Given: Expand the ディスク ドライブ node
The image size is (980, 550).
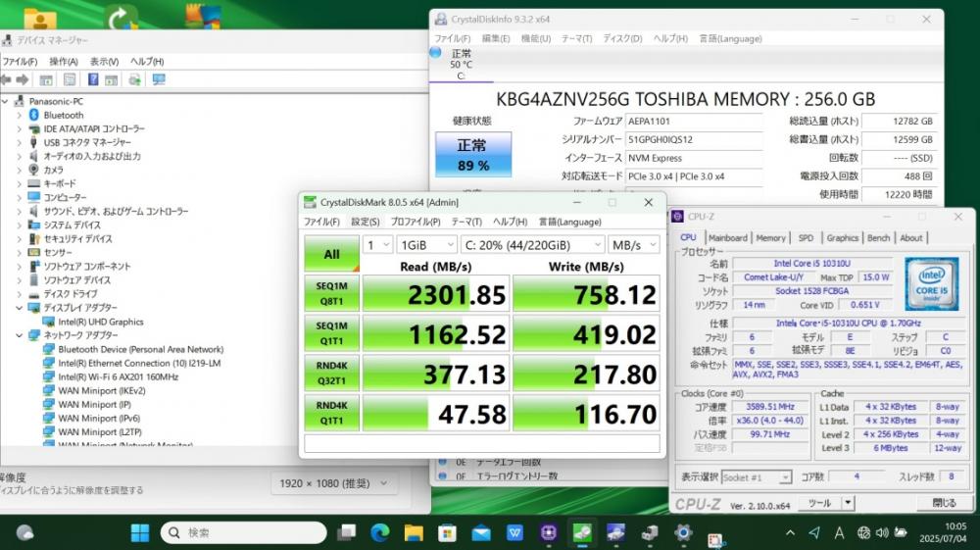Looking at the screenshot, I should click(x=19, y=294).
